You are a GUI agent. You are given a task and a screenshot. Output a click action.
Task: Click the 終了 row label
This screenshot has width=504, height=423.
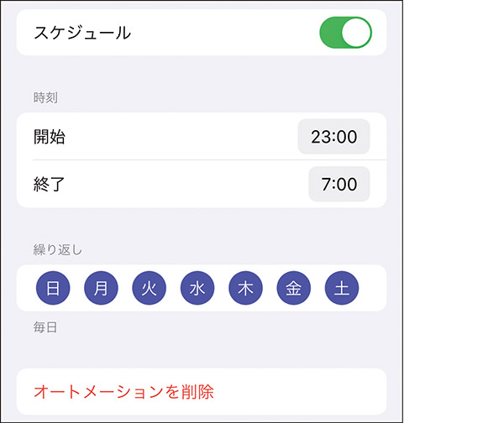pos(50,184)
